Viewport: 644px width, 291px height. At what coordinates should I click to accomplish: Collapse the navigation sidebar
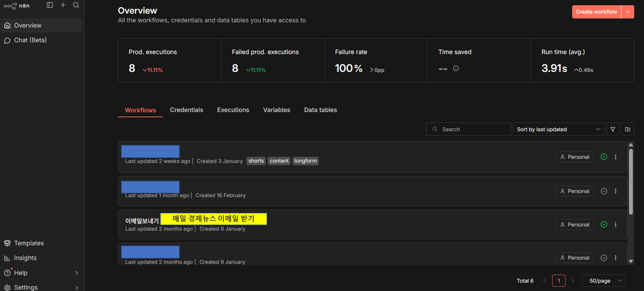click(x=50, y=5)
